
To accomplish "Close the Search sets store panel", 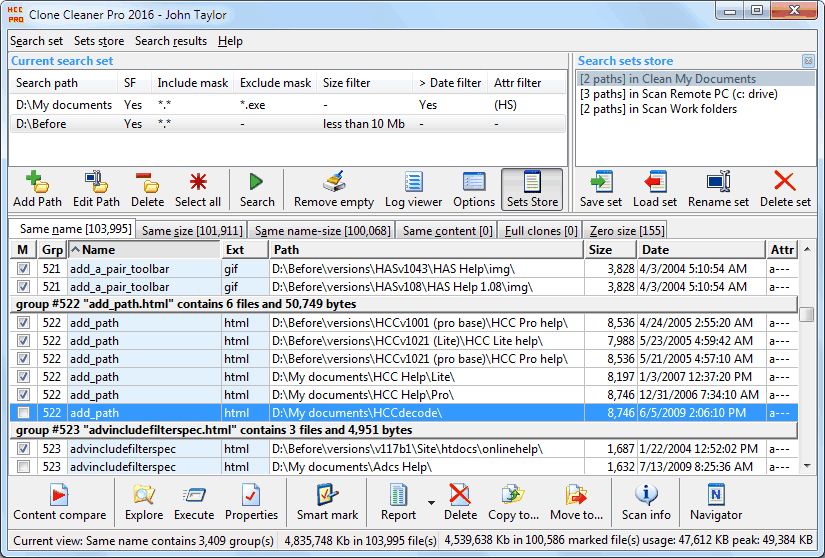I will [808, 61].
